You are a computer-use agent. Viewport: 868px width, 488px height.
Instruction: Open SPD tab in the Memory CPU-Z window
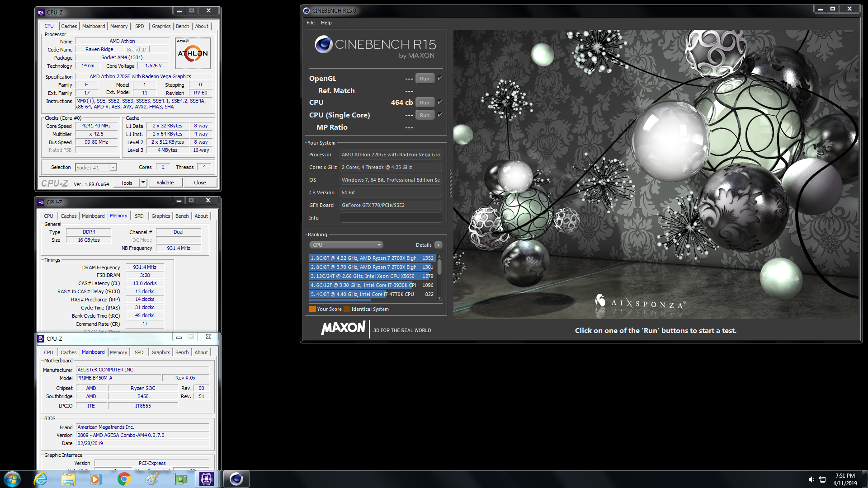coord(139,216)
